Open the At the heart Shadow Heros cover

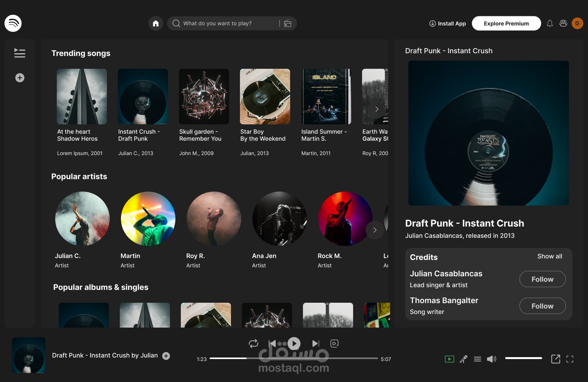82,96
